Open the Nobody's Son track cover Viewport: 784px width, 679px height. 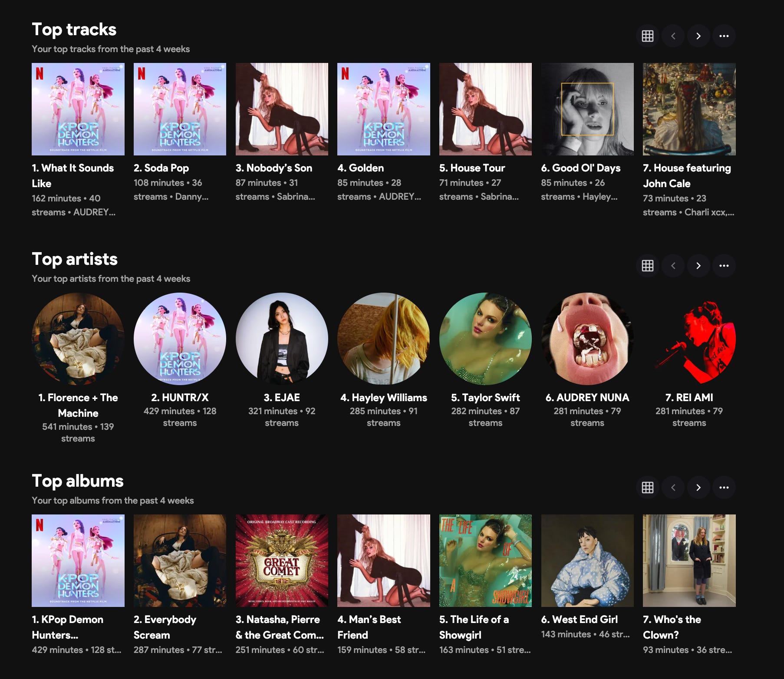282,109
